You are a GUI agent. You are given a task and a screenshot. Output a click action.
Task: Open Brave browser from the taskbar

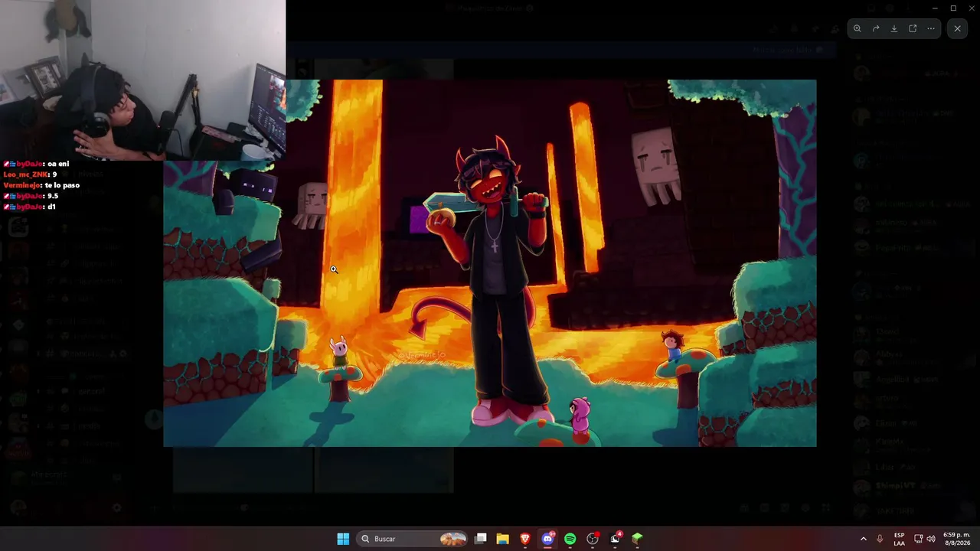(x=525, y=539)
